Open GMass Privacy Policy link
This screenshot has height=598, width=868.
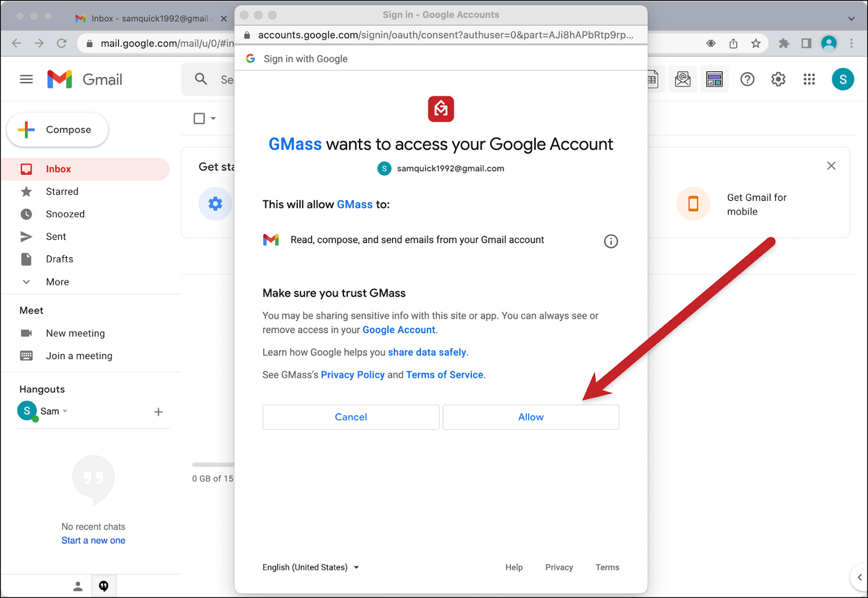tap(353, 375)
